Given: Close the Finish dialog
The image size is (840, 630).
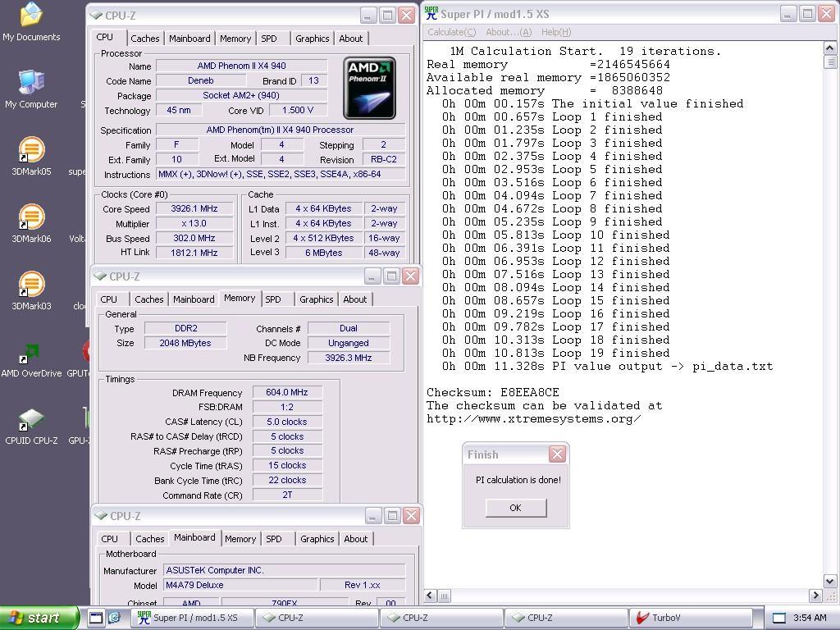Looking at the screenshot, I should point(557,454).
